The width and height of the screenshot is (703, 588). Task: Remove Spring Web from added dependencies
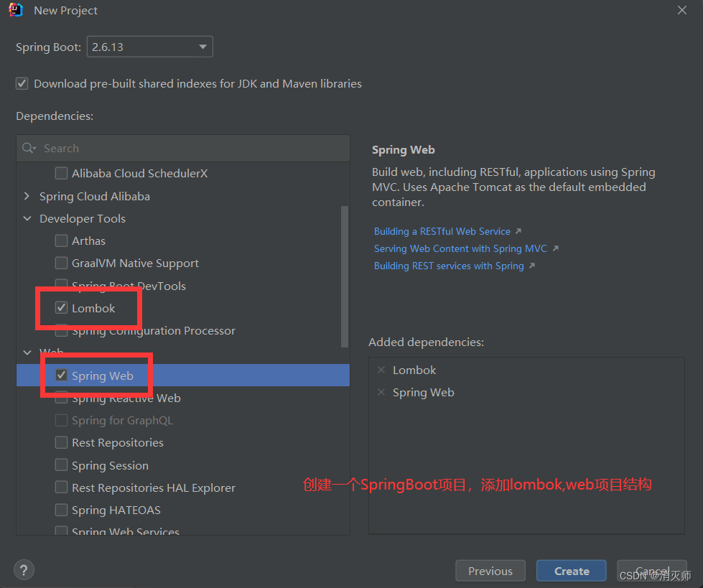tap(381, 392)
